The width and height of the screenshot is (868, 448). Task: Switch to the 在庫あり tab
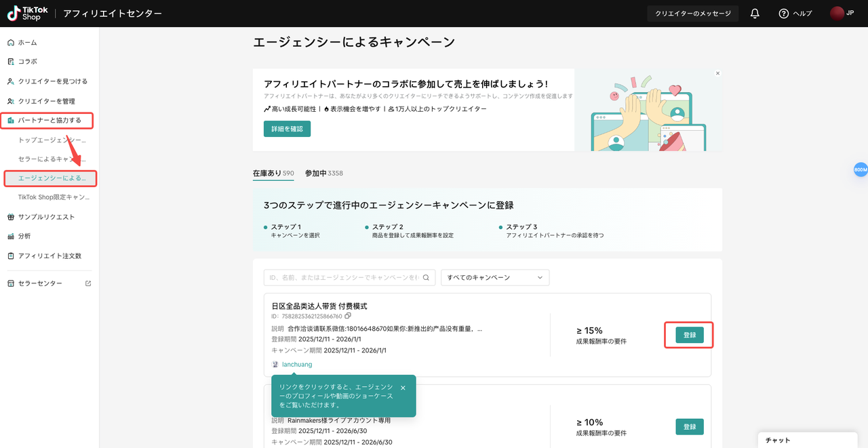(273, 174)
